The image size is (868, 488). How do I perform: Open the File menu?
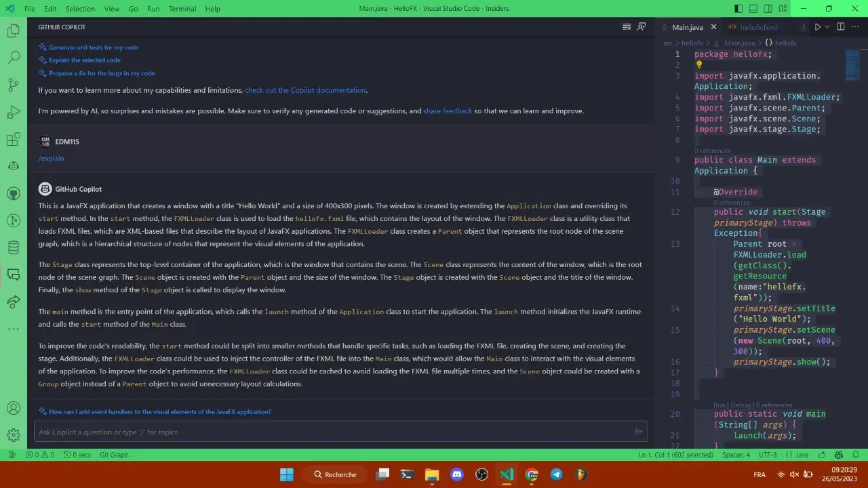[30, 9]
